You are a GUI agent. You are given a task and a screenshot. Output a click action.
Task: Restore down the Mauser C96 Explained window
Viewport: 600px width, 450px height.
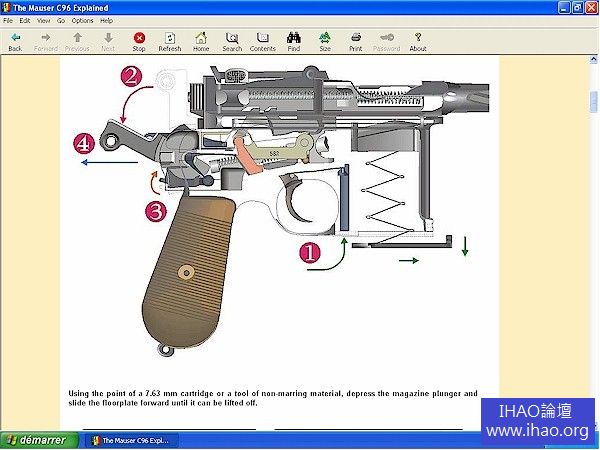[x=577, y=8]
